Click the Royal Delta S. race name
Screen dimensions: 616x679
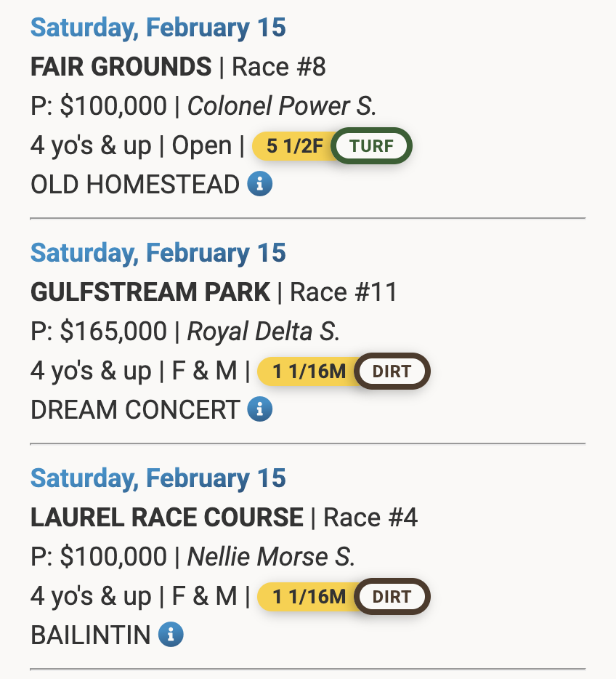pos(264,332)
